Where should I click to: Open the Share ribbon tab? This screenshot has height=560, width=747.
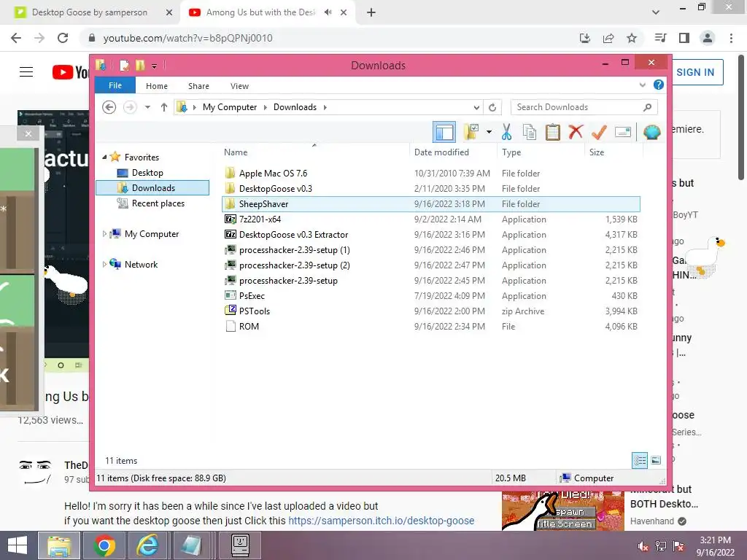click(198, 86)
